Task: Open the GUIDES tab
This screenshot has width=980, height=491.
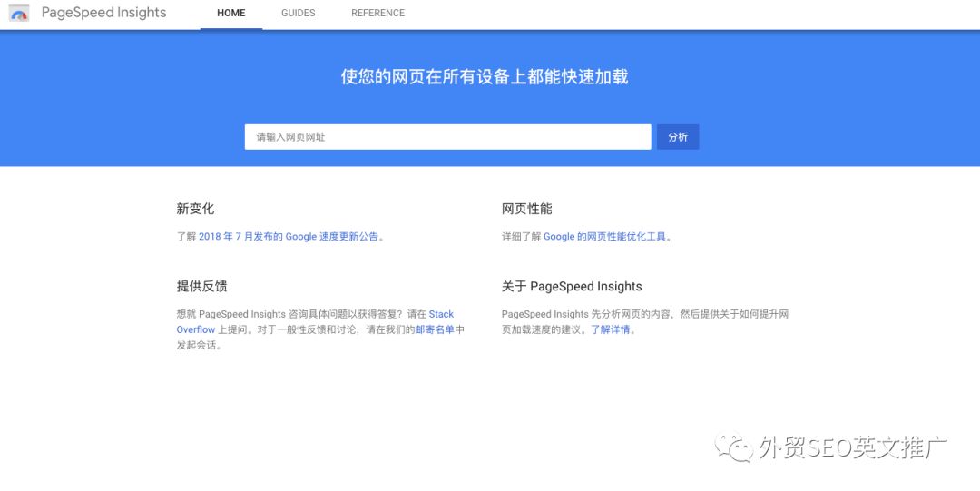Action: (x=299, y=13)
